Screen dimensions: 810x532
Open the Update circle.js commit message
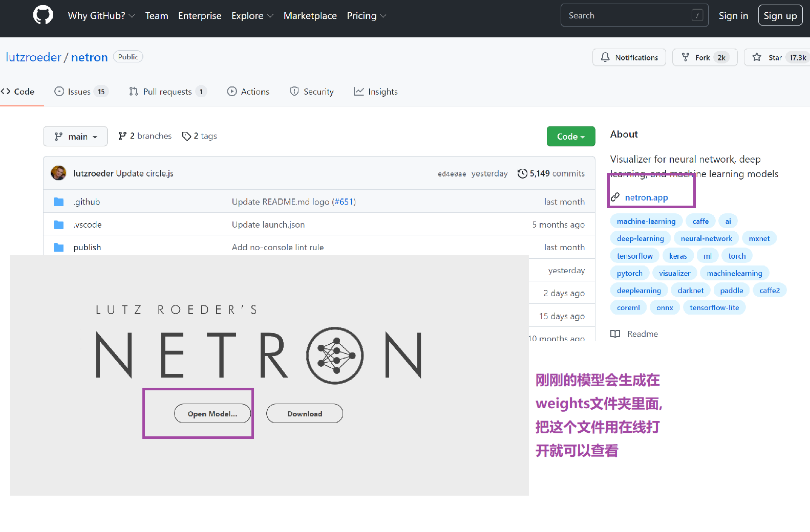tap(145, 173)
